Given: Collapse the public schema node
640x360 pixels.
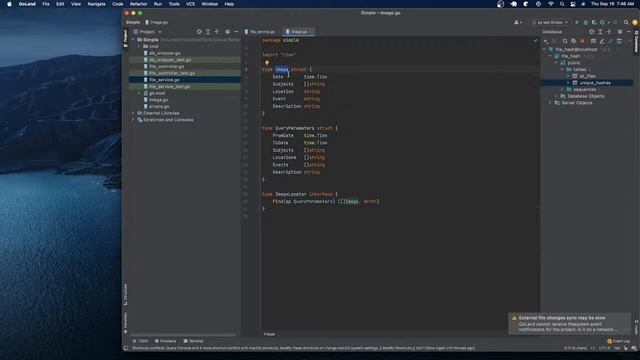Looking at the screenshot, I should 556,63.
